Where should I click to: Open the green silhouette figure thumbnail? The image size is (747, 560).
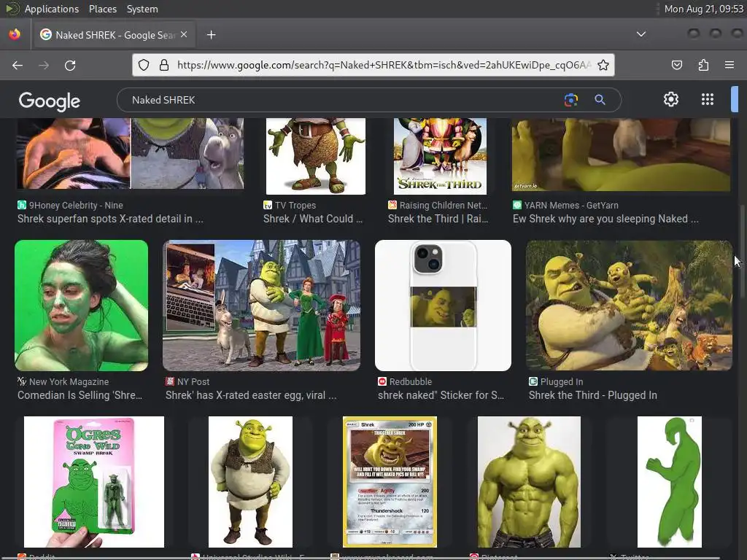[x=670, y=482]
